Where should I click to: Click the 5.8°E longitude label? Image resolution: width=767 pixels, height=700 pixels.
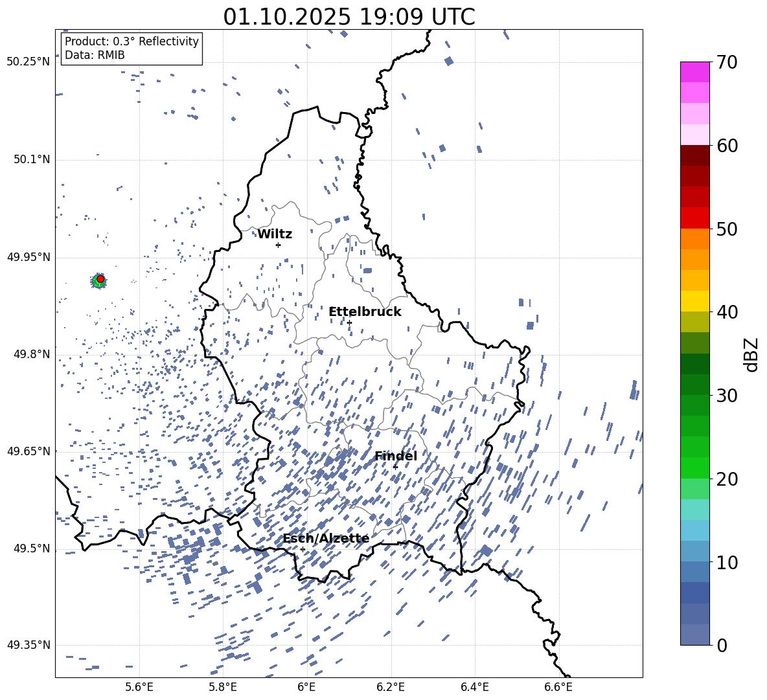223,687
